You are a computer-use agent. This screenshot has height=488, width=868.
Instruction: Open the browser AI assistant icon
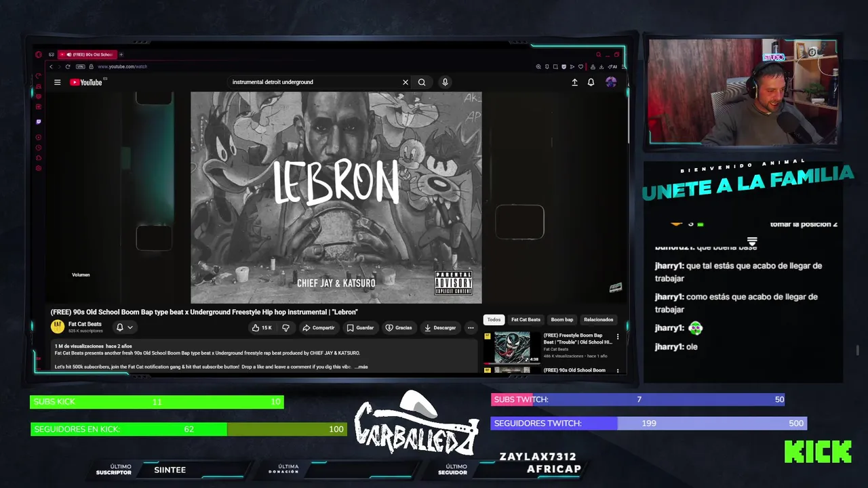pyautogui.click(x=612, y=66)
